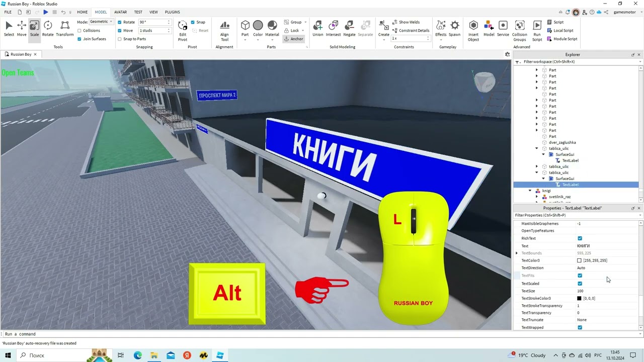Viewport: 644px width, 362px height.
Task: Open the Material picker
Action: click(272, 29)
